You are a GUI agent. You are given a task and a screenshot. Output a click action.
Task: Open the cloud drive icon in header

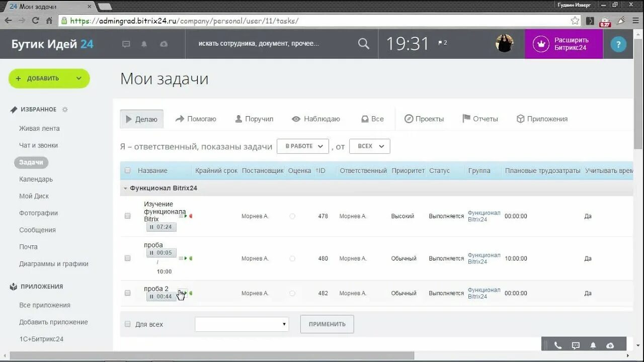point(164,44)
